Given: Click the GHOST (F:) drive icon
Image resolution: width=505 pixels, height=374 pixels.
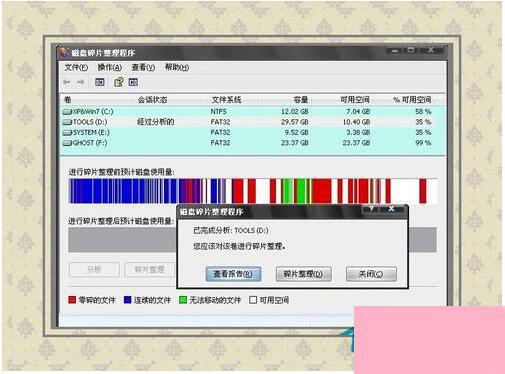Looking at the screenshot, I should point(67,143).
